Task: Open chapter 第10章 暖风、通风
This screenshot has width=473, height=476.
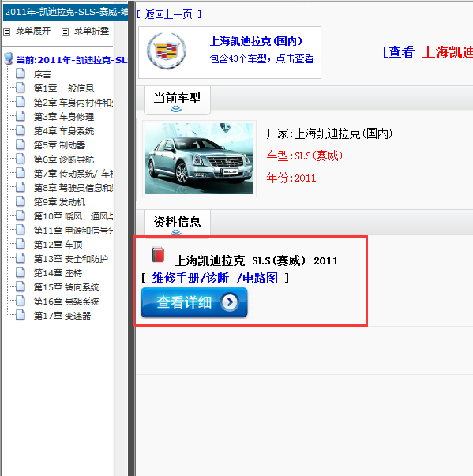Action: click(73, 216)
